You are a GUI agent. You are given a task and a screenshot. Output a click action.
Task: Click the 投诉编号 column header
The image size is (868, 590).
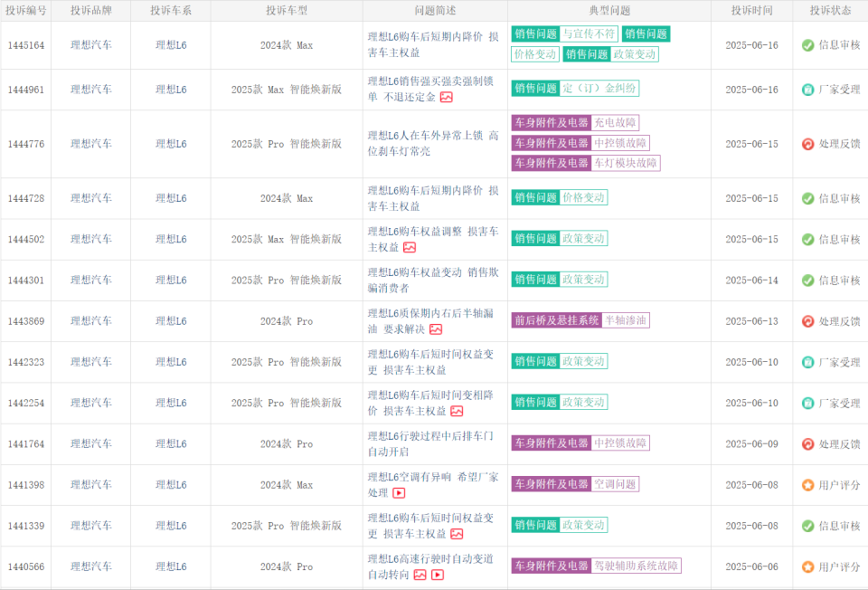point(26,11)
